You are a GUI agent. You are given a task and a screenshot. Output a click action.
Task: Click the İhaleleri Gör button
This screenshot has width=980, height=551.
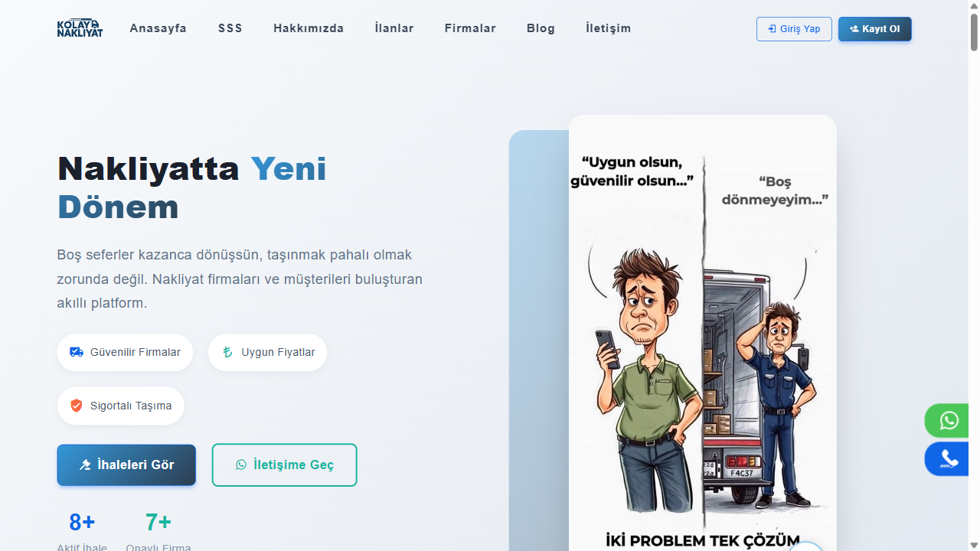pyautogui.click(x=126, y=465)
